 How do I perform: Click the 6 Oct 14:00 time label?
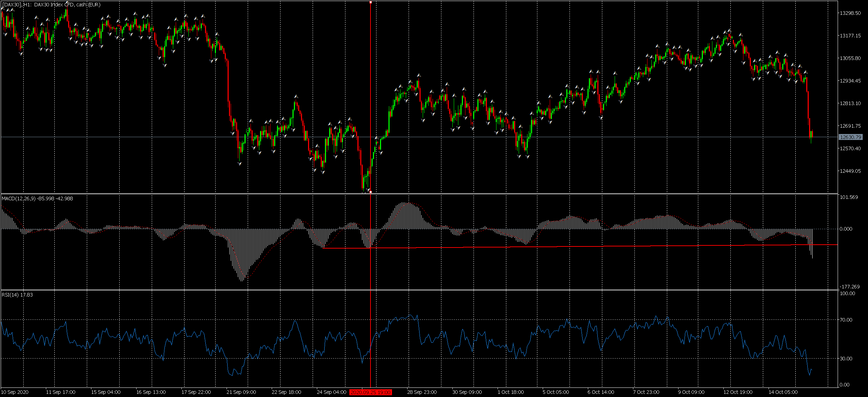coord(601,392)
